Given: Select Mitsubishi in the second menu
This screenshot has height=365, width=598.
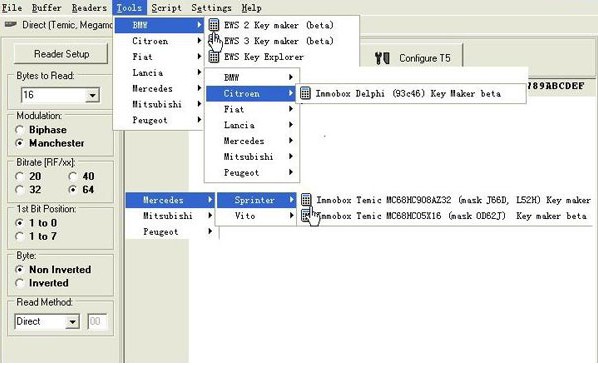Looking at the screenshot, I should pyautogui.click(x=252, y=156).
